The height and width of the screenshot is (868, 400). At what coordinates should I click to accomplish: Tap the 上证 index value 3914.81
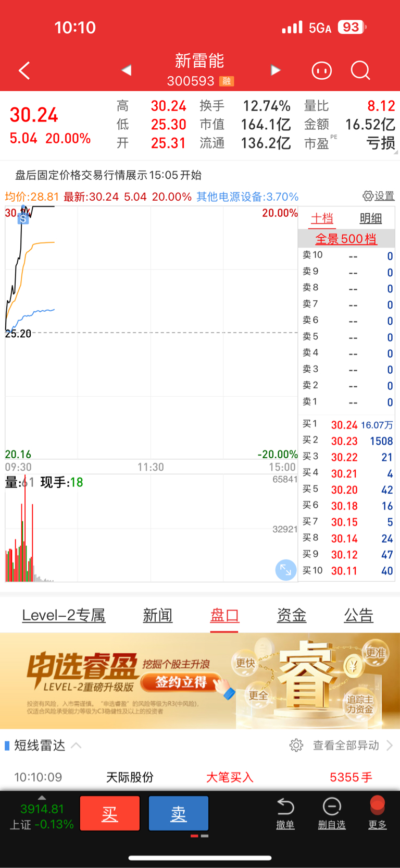point(42,809)
